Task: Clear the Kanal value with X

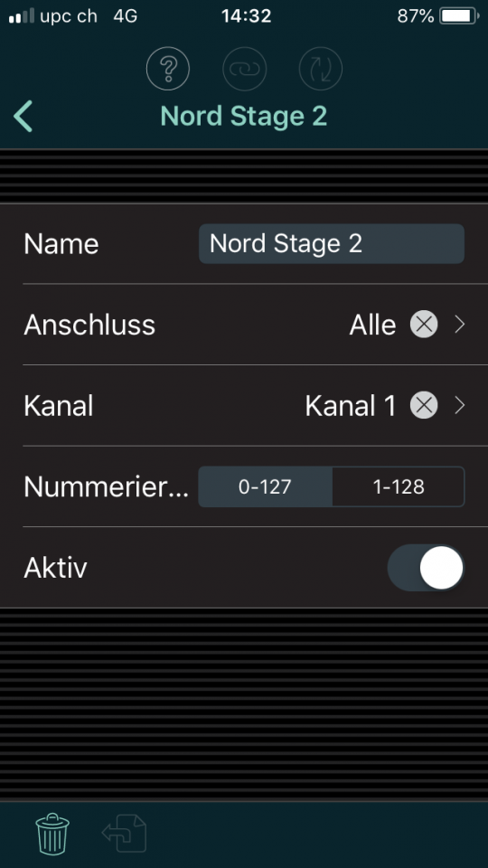Action: pyautogui.click(x=424, y=406)
